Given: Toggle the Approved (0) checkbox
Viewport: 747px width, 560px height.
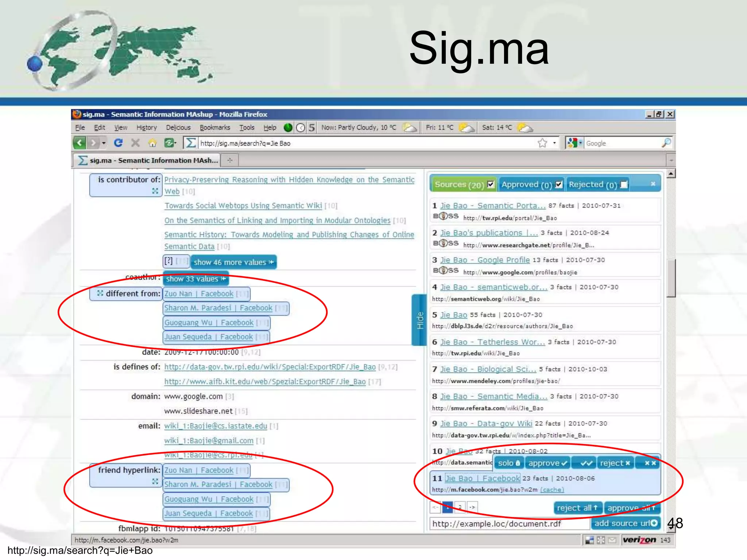Looking at the screenshot, I should pos(559,184).
